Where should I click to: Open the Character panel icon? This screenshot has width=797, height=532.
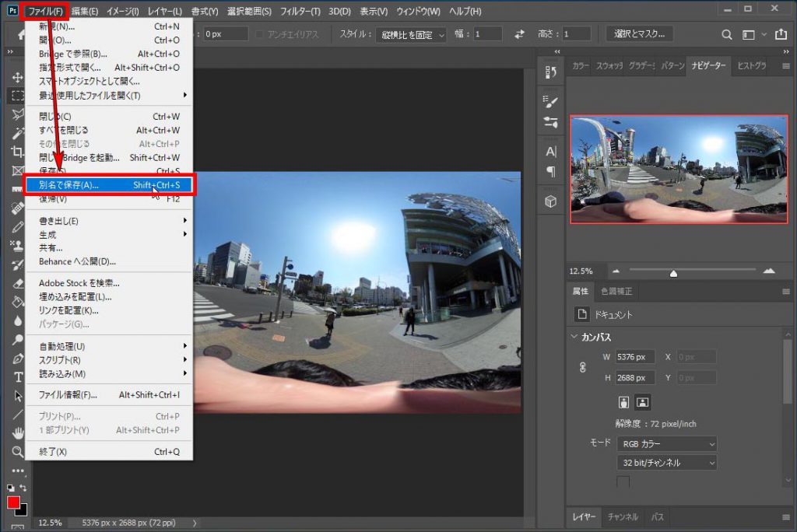click(550, 152)
